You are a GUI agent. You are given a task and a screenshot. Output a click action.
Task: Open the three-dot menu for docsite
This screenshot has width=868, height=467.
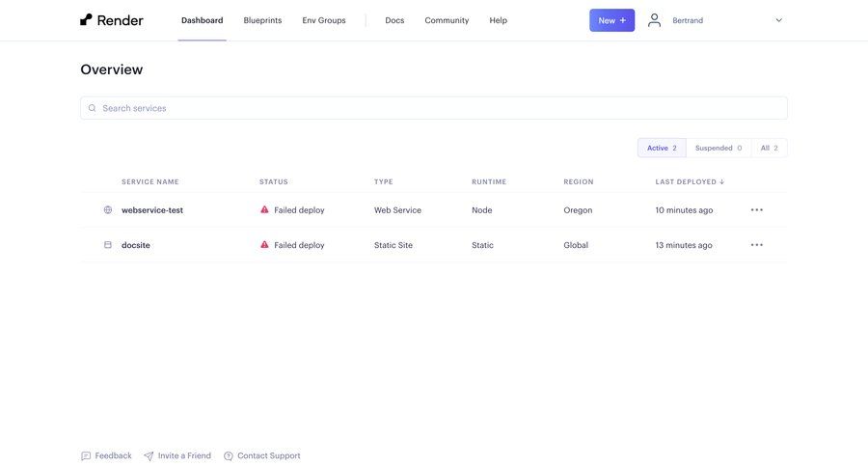pyautogui.click(x=757, y=245)
